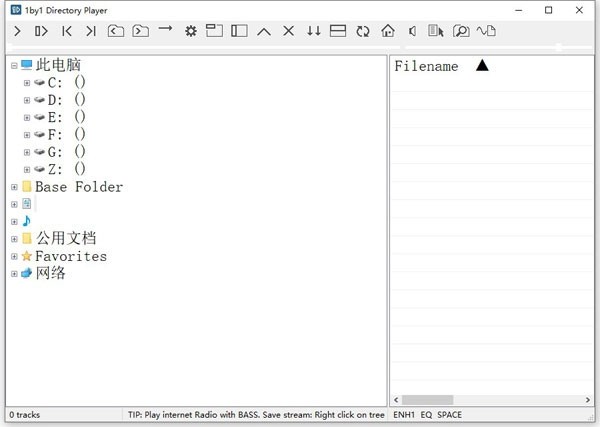The width and height of the screenshot is (600, 427).
Task: Expand the Favorites tree node
Action: [14, 256]
